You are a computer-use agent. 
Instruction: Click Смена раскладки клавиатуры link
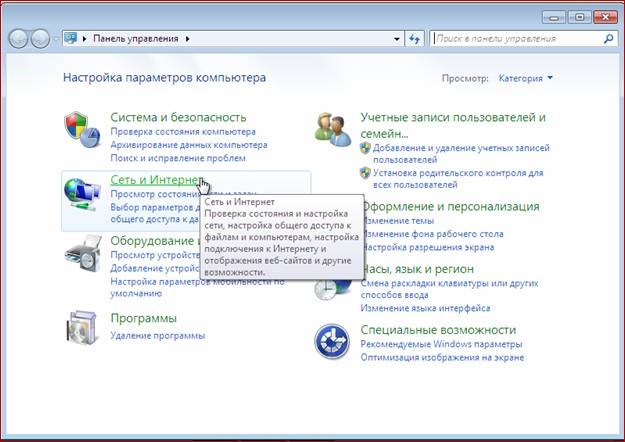[x=449, y=289]
